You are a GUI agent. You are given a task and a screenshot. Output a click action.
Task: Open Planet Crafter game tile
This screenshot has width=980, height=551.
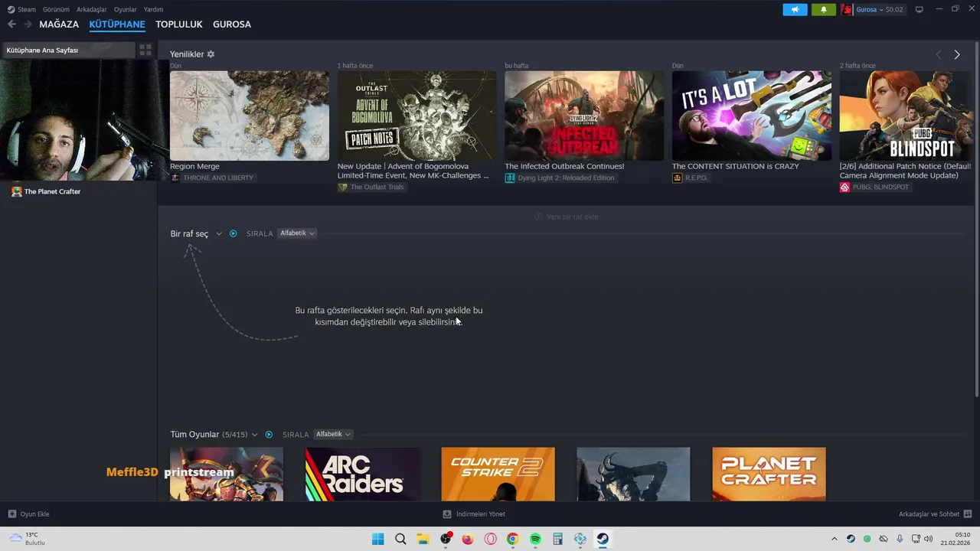coord(769,474)
